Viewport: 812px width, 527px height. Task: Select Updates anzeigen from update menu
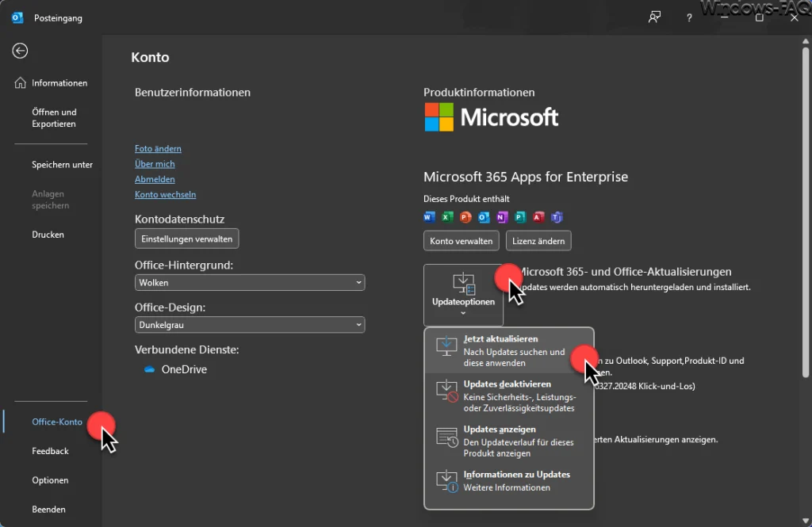click(x=508, y=441)
